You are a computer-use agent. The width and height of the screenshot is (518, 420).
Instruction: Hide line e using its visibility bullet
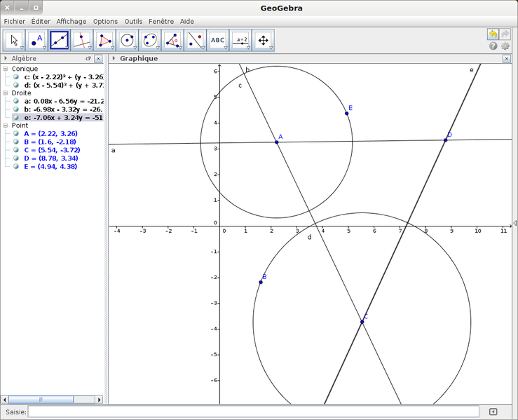coord(16,118)
